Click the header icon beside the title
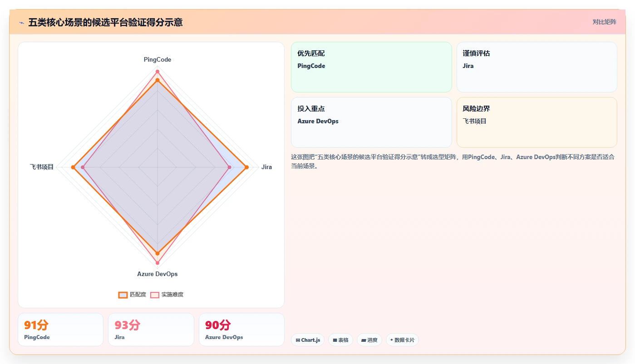Viewport: 635px width, 364px height. 22,22
